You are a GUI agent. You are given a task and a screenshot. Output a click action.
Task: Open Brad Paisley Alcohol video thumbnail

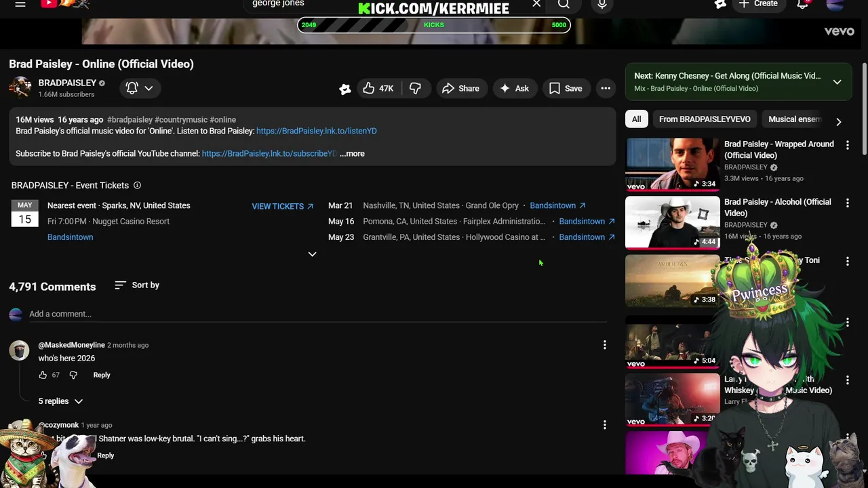click(673, 222)
